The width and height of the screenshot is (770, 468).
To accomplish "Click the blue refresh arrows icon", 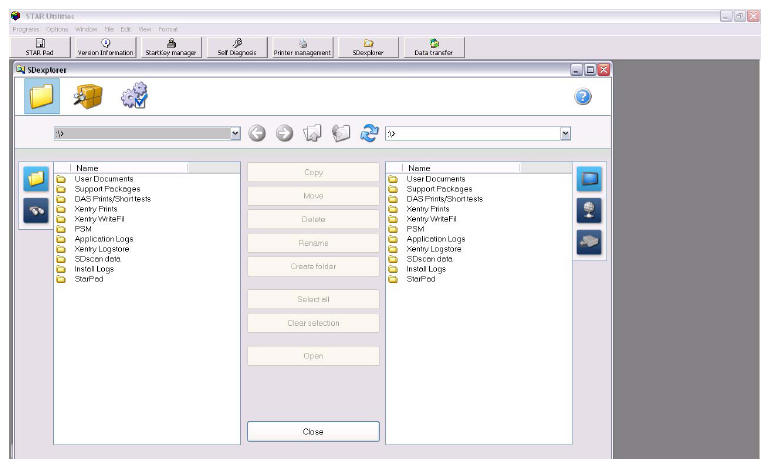I will pos(370,133).
